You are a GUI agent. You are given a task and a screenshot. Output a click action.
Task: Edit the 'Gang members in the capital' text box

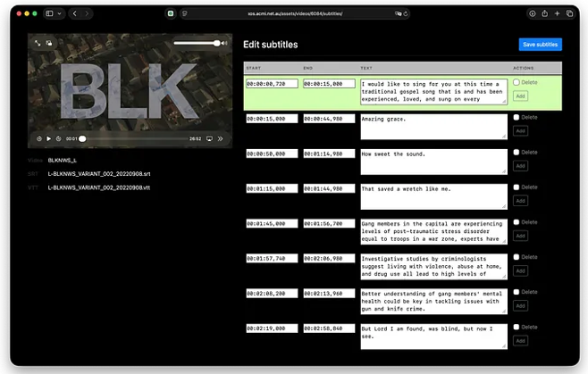[434, 231]
